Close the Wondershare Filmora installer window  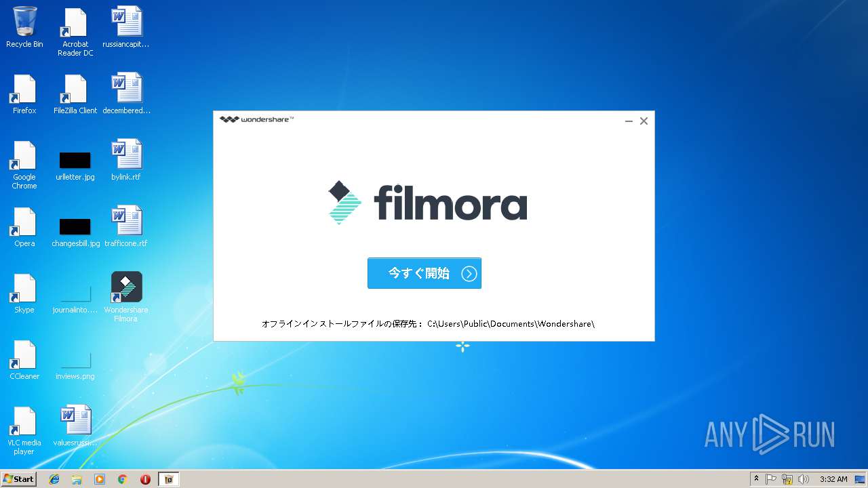[x=644, y=121]
